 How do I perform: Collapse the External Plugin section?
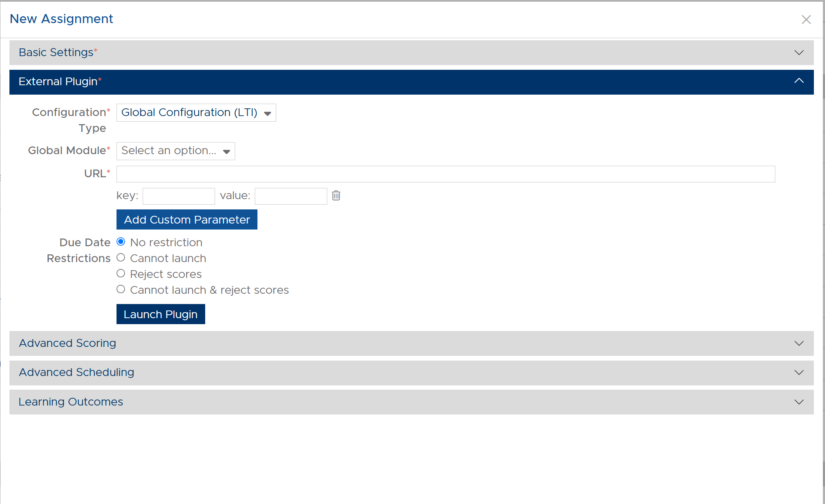coord(411,82)
